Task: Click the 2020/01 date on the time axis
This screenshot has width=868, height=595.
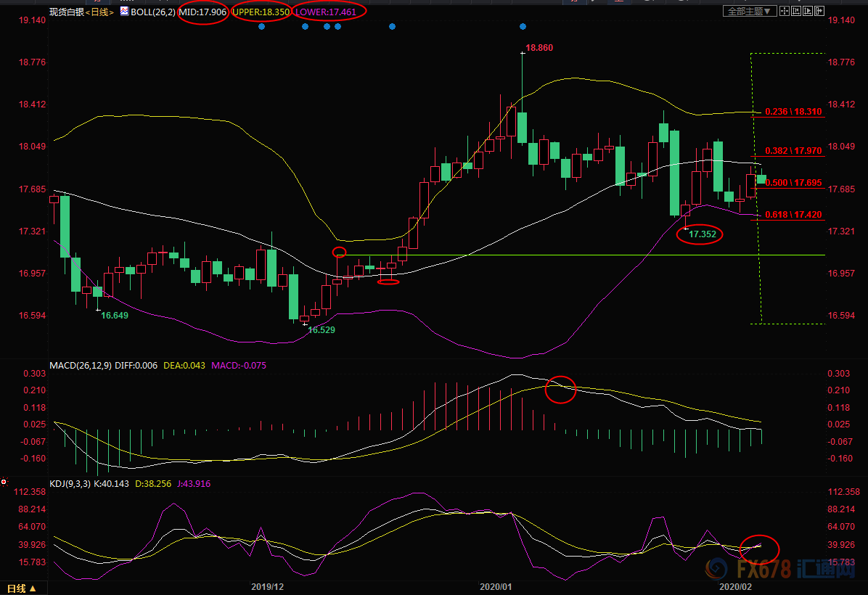Action: click(496, 585)
